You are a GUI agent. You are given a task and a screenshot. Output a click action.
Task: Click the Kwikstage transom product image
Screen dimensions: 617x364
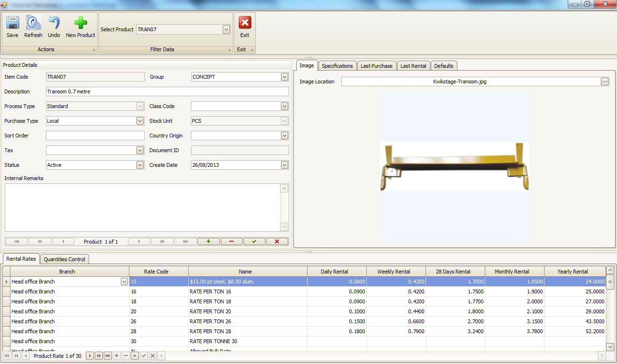click(x=454, y=166)
